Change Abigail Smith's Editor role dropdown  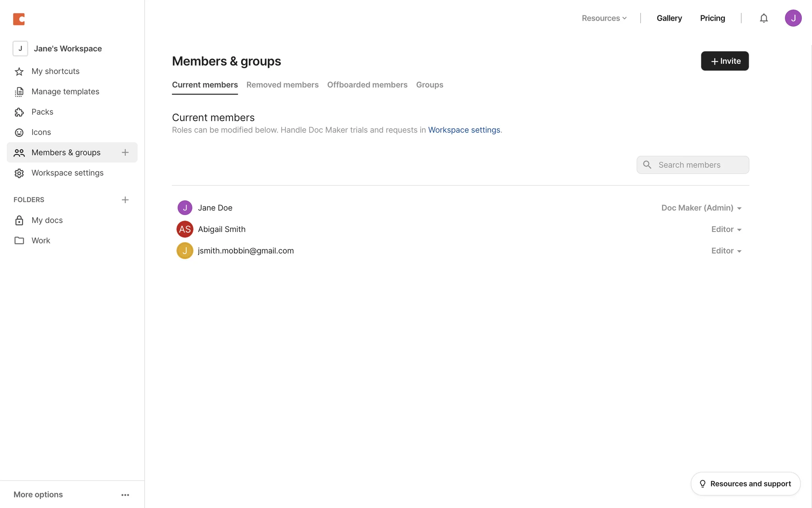726,229
